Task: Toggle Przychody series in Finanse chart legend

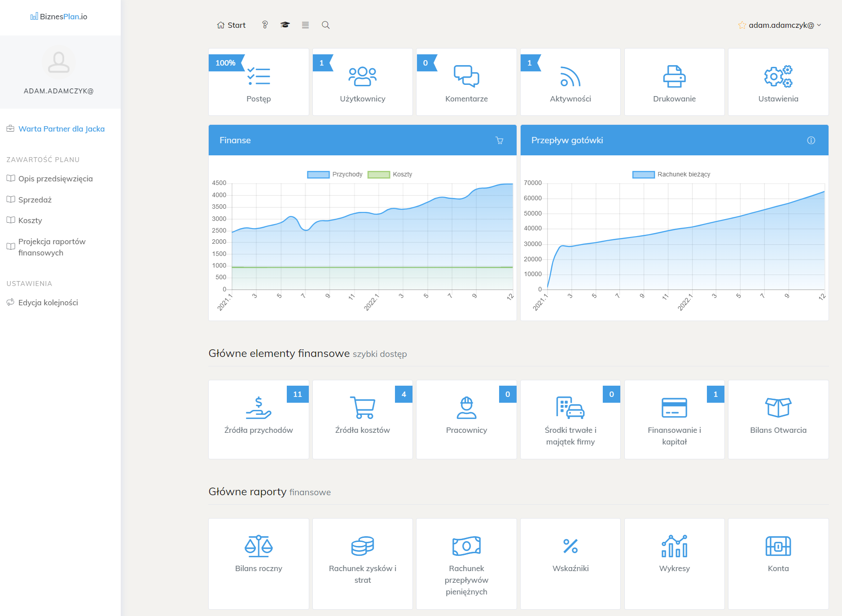Action: click(335, 174)
